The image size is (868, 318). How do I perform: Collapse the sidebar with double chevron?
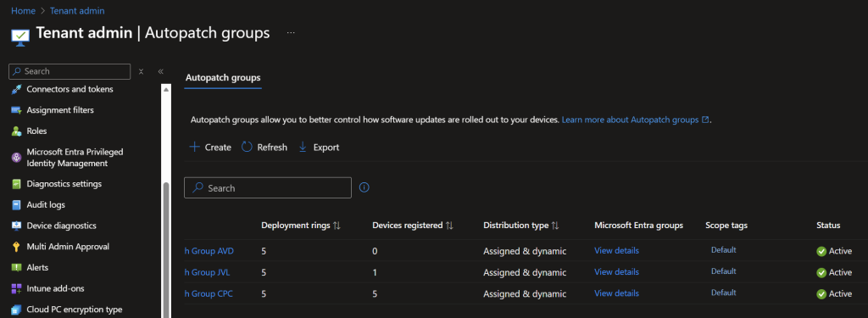tap(160, 71)
